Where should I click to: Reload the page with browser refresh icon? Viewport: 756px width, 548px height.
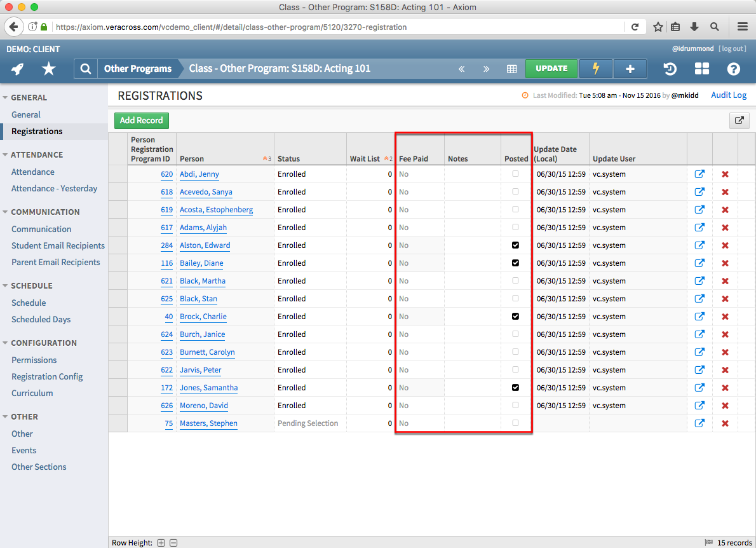[x=635, y=27]
